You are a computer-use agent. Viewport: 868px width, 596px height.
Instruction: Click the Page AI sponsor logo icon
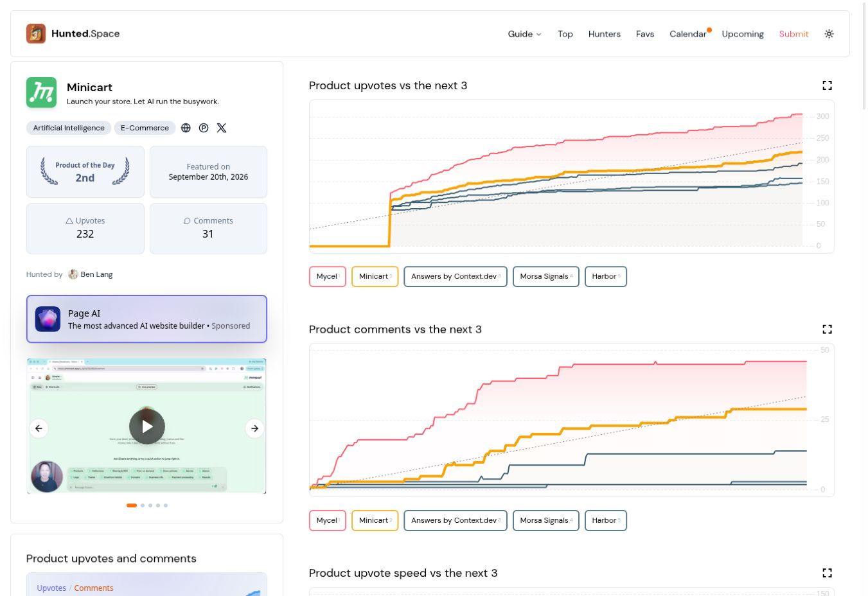[x=48, y=319]
